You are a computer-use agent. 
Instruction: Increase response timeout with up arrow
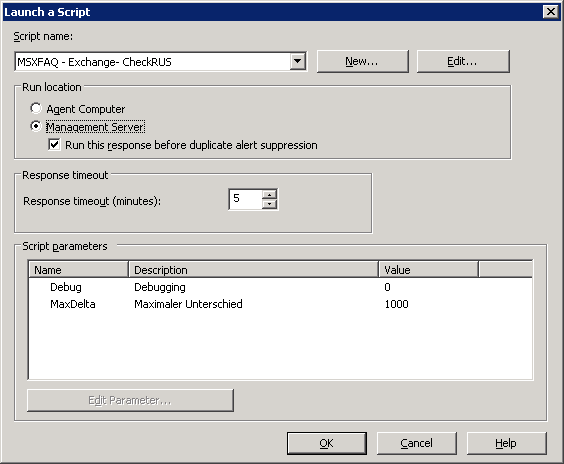pyautogui.click(x=269, y=195)
